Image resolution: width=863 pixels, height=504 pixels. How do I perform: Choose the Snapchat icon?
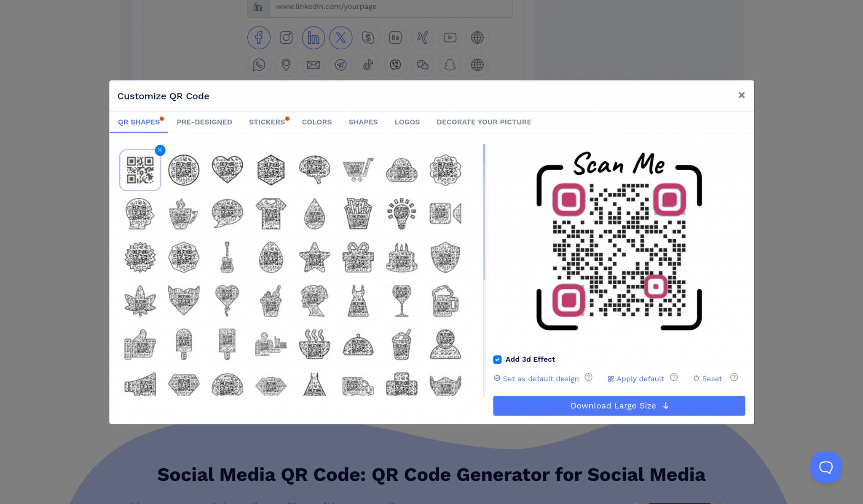coord(450,65)
